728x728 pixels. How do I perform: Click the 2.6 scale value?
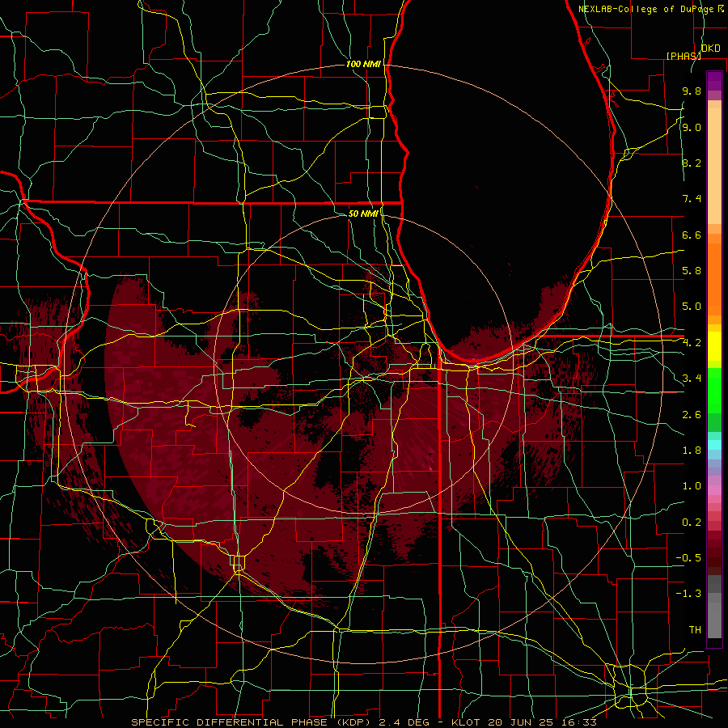tap(692, 415)
